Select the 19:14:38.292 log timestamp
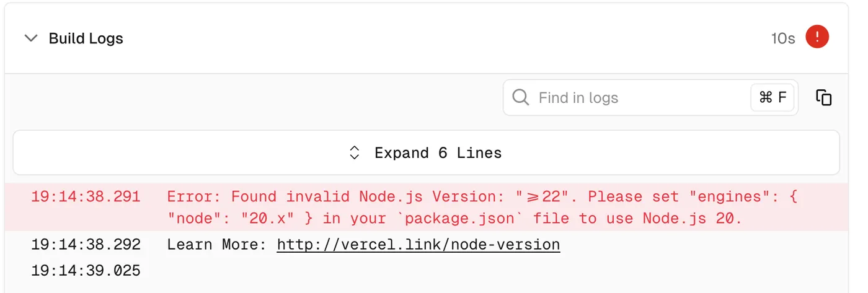The image size is (868, 293). pyautogui.click(x=86, y=245)
